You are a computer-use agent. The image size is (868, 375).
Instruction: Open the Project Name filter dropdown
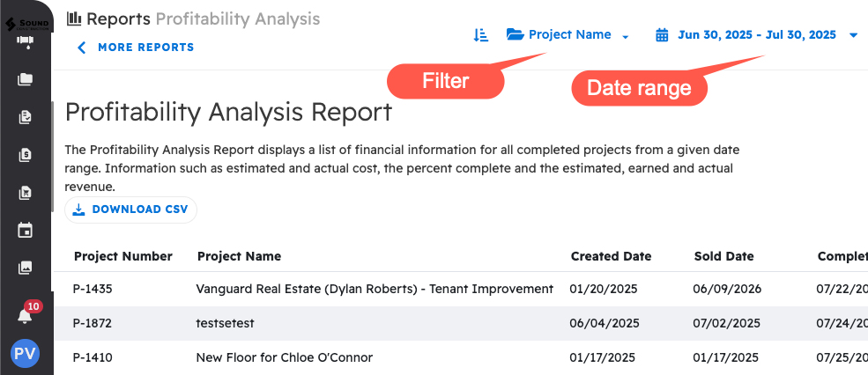[568, 35]
